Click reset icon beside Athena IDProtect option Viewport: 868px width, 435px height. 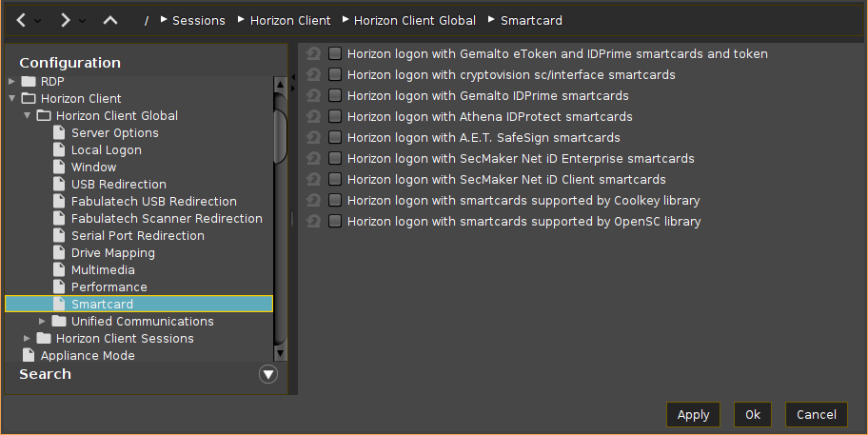[312, 117]
